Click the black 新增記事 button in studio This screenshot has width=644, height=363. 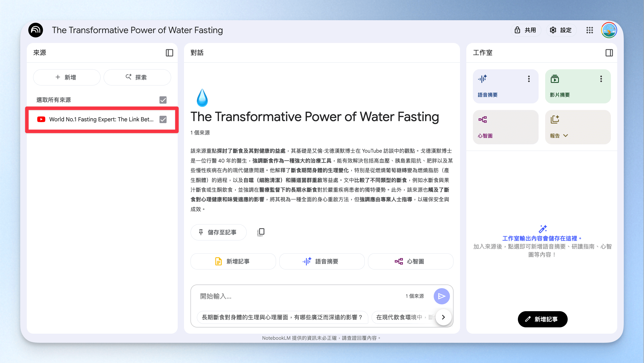(543, 319)
